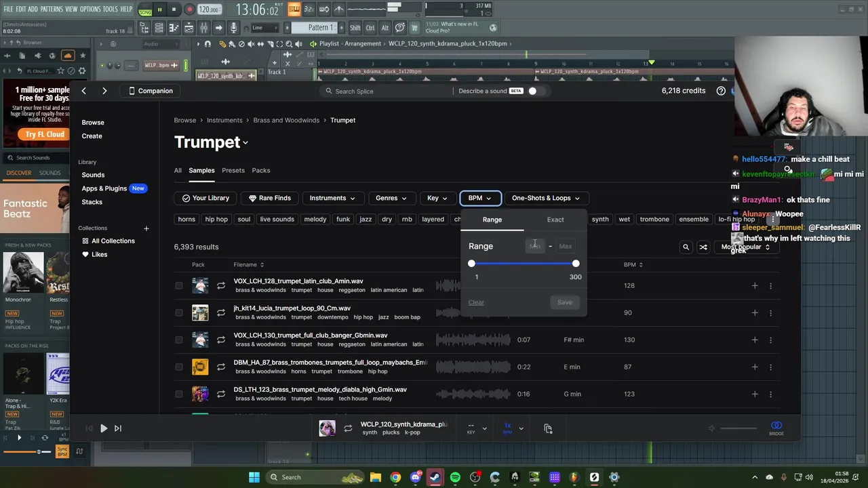Viewport: 868px width, 488px height.
Task: Select checkbox for VOX_LCH_128_trumpet_latin_club_Amin.wav
Action: (179, 285)
